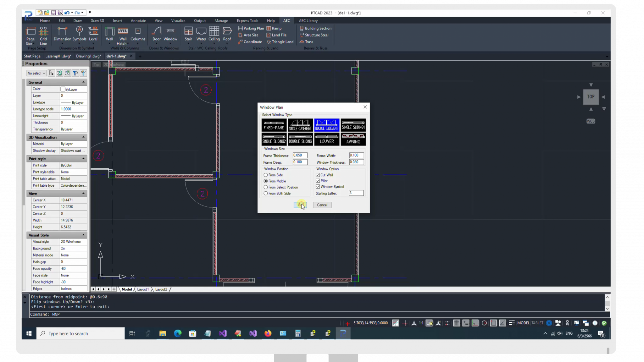Click the Starting Letter input field

coord(356,193)
